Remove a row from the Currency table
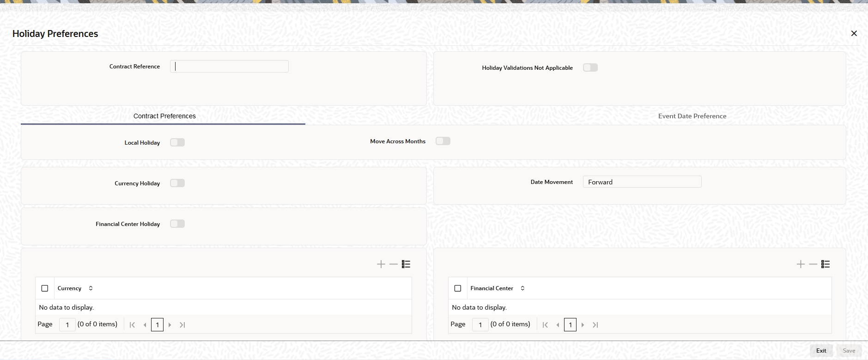The width and height of the screenshot is (868, 360). (x=393, y=264)
